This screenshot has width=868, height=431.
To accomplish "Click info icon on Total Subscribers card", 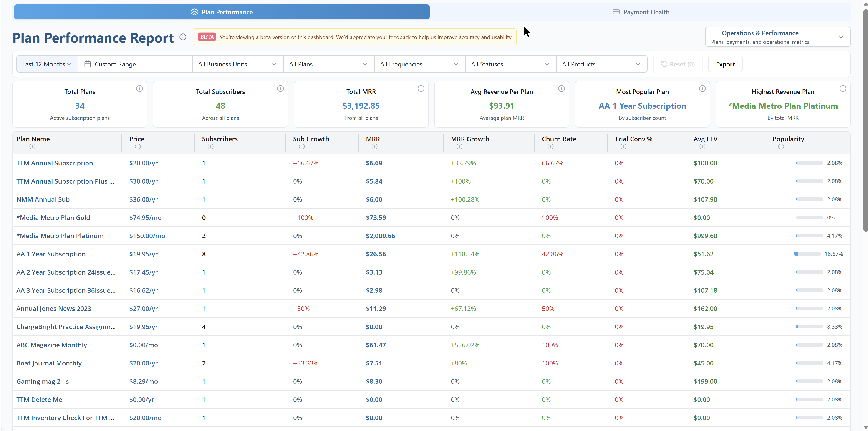I will [x=280, y=88].
